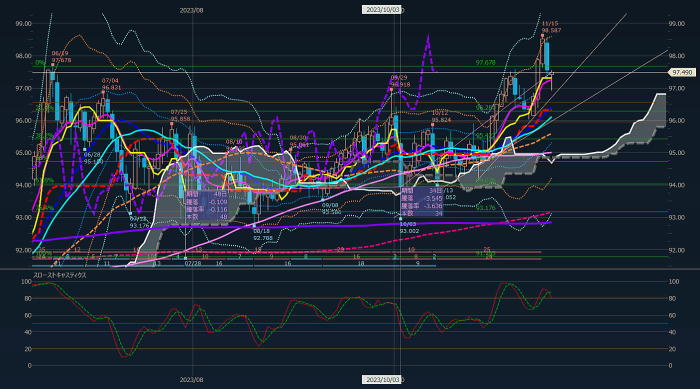This screenshot has height=389, width=700.
Task: Click 80 on the left stochastic axis
Action: pos(28,298)
